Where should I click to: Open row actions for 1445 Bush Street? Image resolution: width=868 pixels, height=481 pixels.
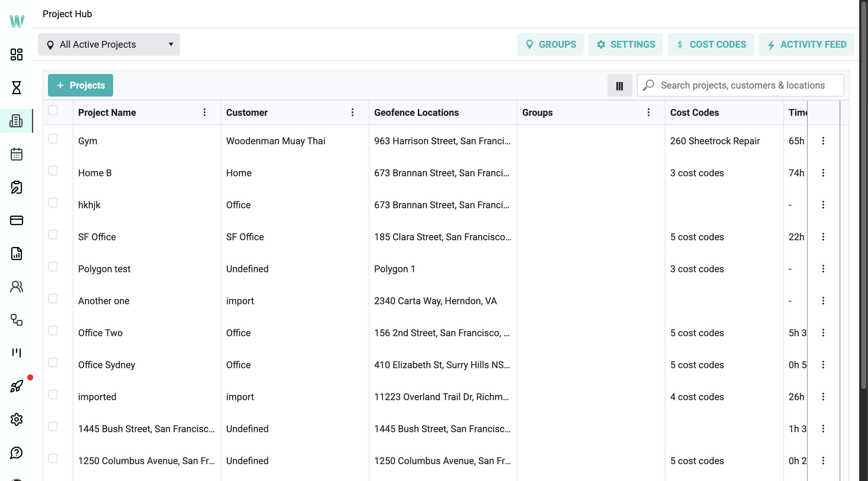pos(823,429)
